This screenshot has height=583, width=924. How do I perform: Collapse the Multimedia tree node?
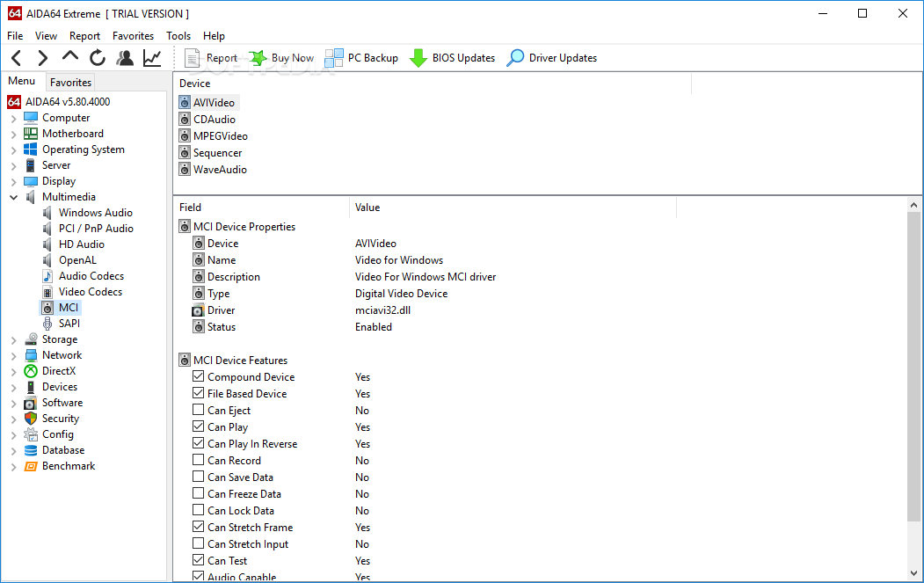13,198
